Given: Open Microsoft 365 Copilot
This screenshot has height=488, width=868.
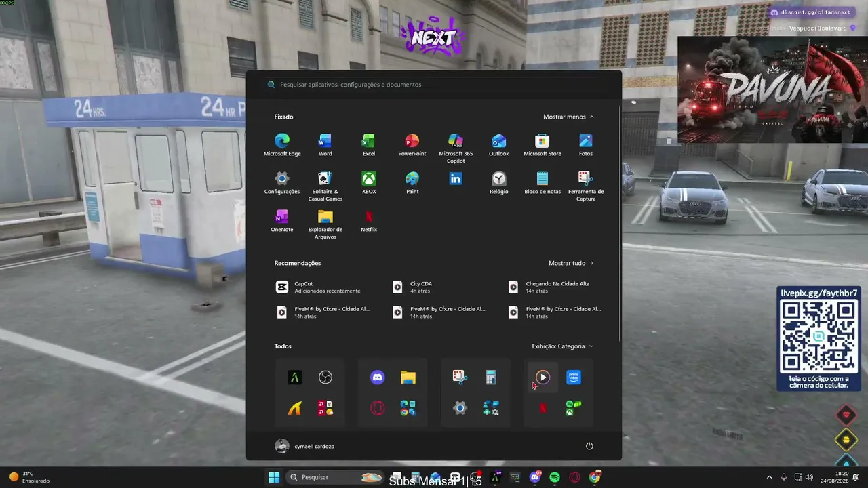Looking at the screenshot, I should click(x=456, y=148).
